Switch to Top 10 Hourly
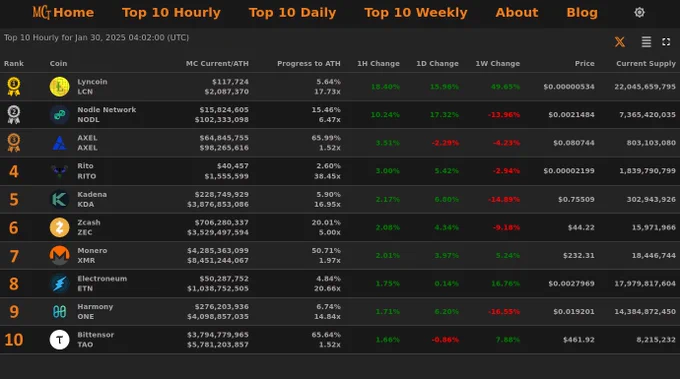The image size is (680, 379). [171, 13]
